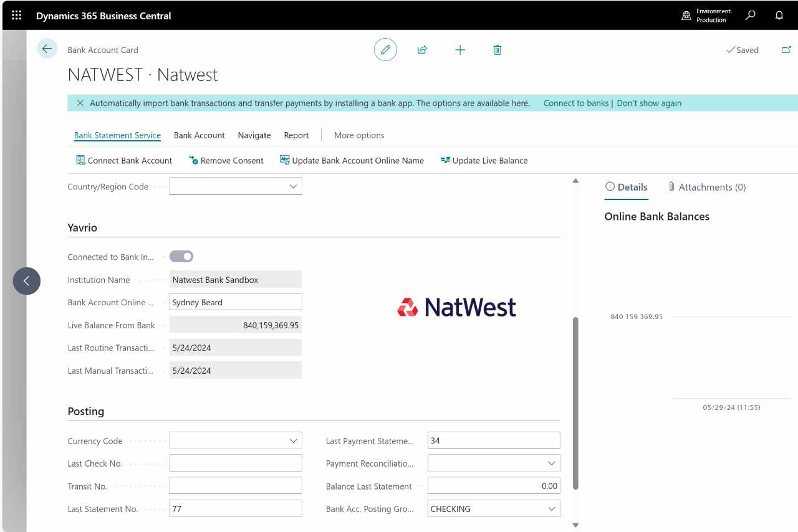Switch to Attachments (0) tab
Viewport: 798px width, 532px height.
click(x=706, y=187)
